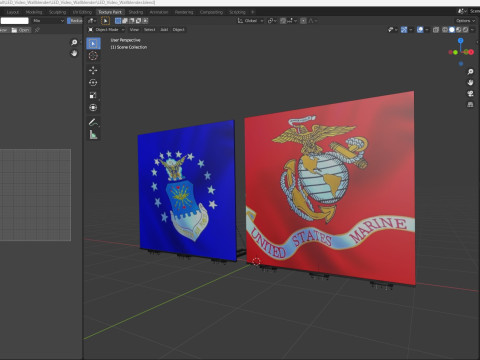Image resolution: width=480 pixels, height=360 pixels.
Task: Switch to the Sculpting workspace tab
Action: (57, 12)
